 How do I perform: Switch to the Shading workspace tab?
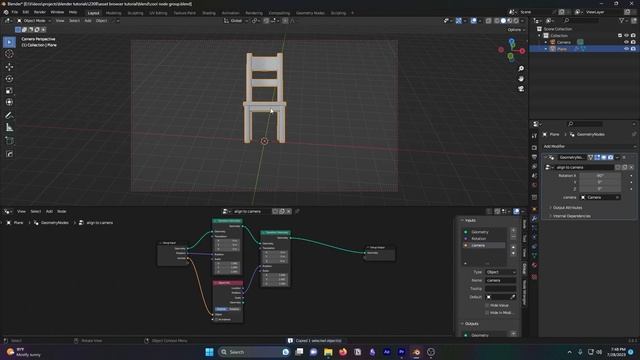pyautogui.click(x=209, y=13)
